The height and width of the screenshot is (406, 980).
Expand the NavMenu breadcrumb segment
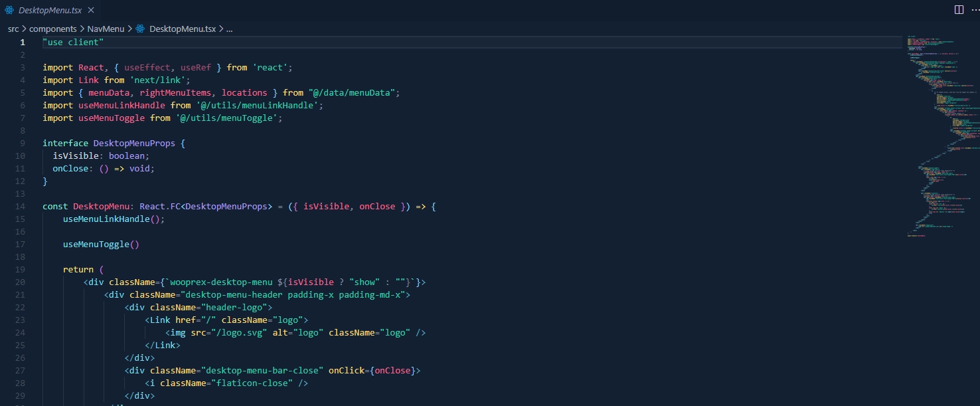106,29
